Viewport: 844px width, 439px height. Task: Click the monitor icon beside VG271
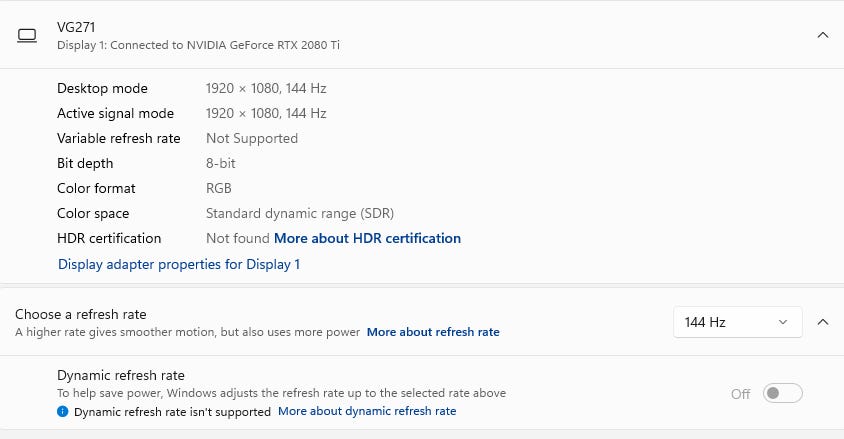click(x=27, y=35)
